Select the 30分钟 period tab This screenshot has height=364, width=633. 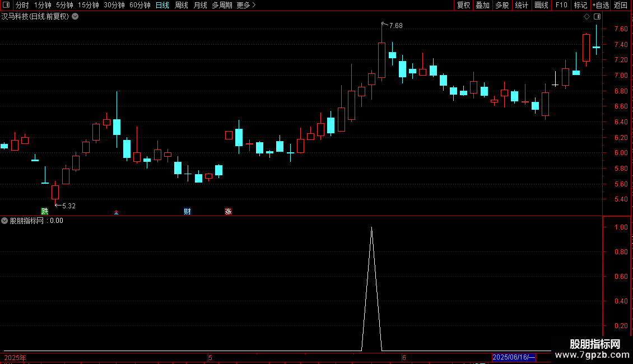click(x=114, y=5)
